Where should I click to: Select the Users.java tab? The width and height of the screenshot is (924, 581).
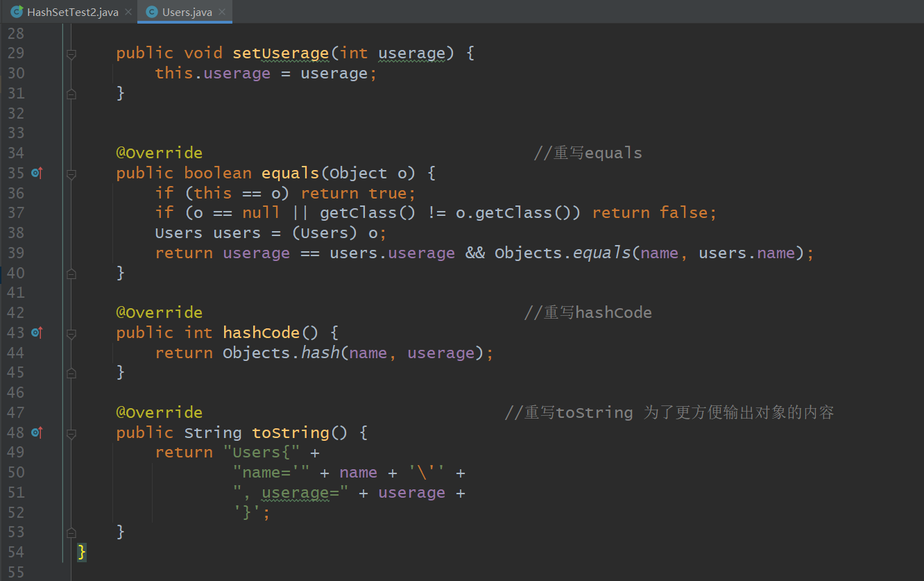pyautogui.click(x=187, y=12)
